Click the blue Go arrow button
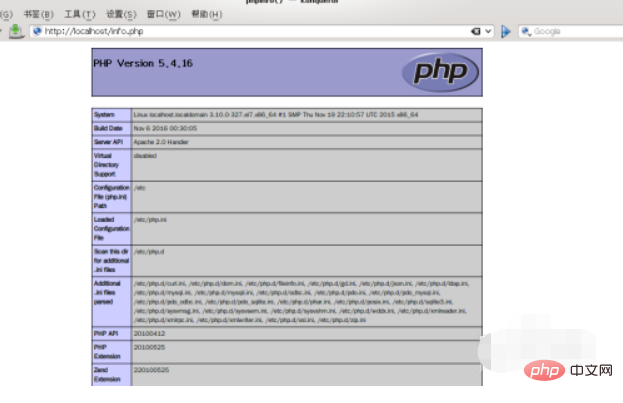The width and height of the screenshot is (623, 403). [505, 31]
